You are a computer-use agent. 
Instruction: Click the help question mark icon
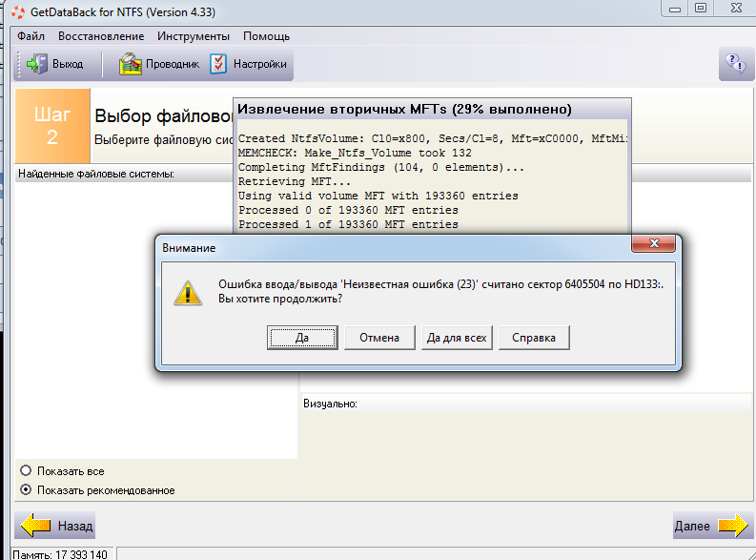point(736,63)
